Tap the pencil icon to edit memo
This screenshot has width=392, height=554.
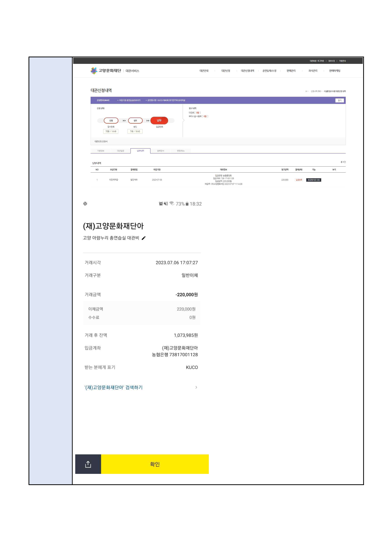144,238
